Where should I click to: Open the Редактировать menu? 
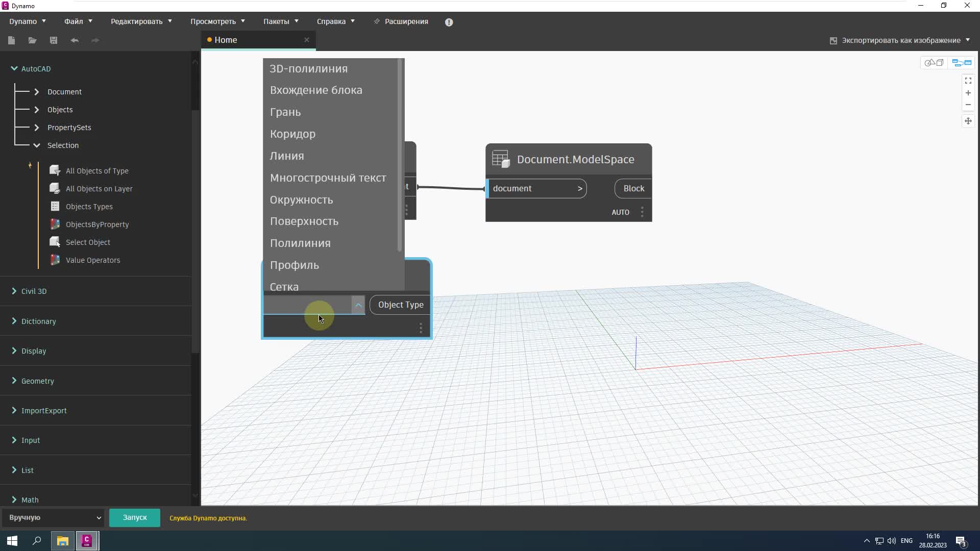(141, 21)
